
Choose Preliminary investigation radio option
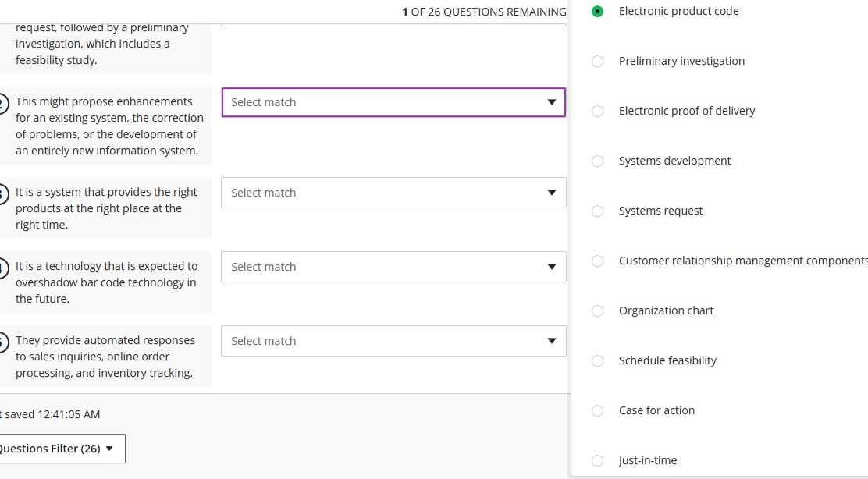pyautogui.click(x=597, y=62)
